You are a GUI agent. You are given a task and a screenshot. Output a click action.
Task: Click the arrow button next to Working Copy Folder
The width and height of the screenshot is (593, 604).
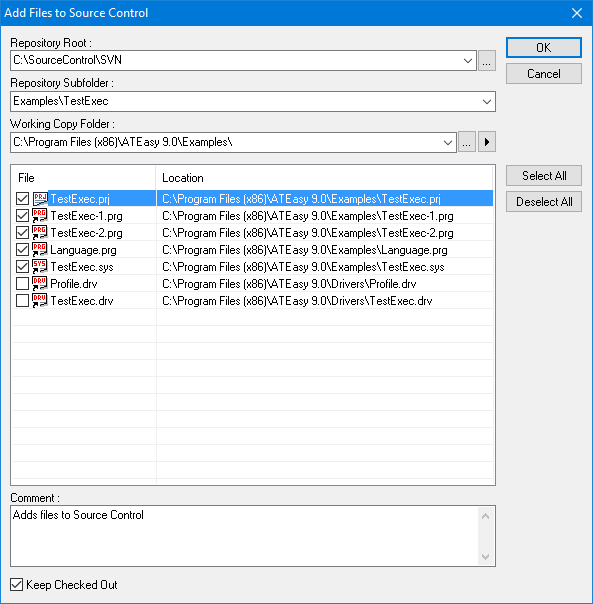point(487,142)
